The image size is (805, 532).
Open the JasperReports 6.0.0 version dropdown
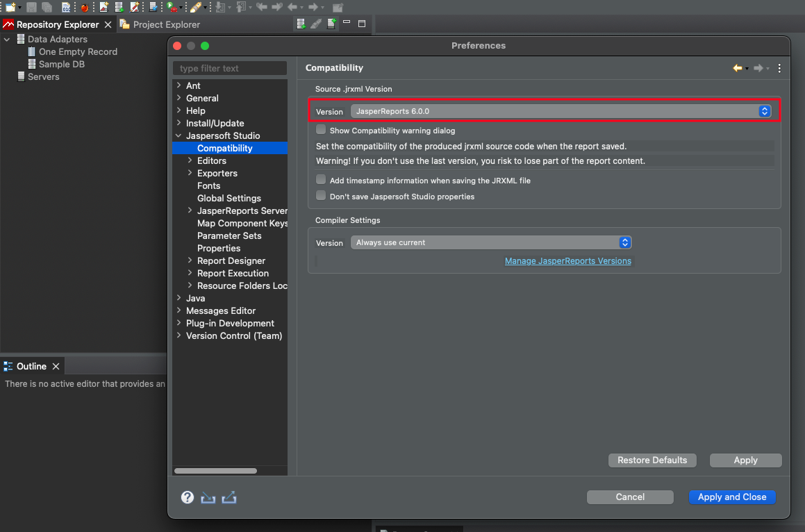[561, 111]
